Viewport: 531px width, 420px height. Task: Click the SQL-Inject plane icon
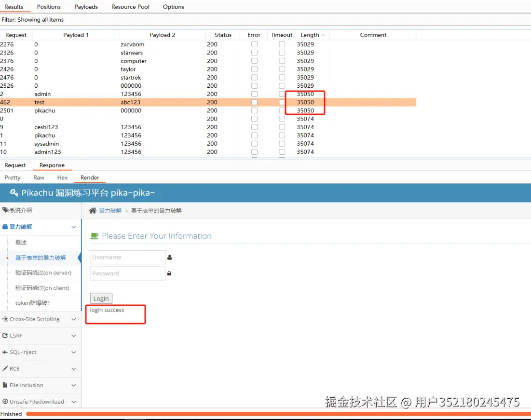5,352
